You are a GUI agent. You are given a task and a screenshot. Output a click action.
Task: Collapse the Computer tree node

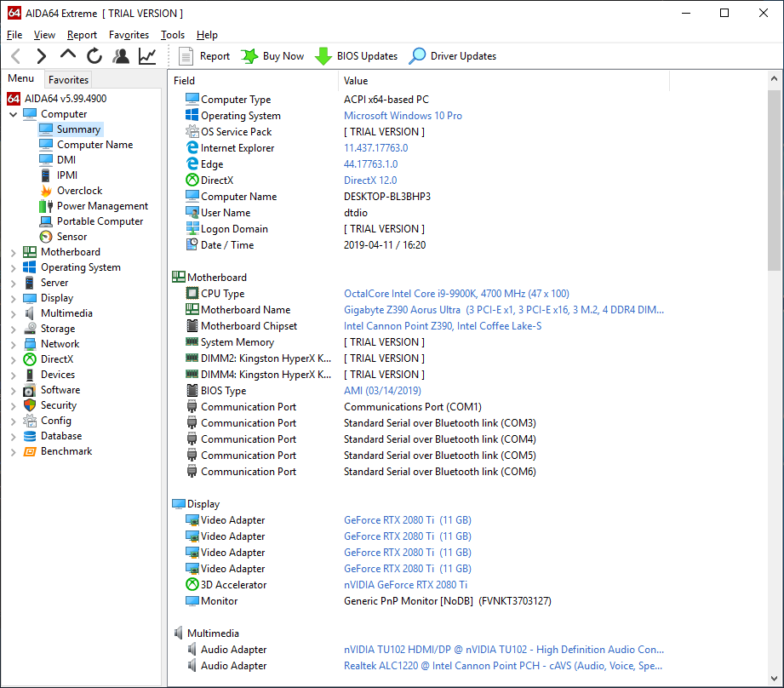click(x=14, y=114)
